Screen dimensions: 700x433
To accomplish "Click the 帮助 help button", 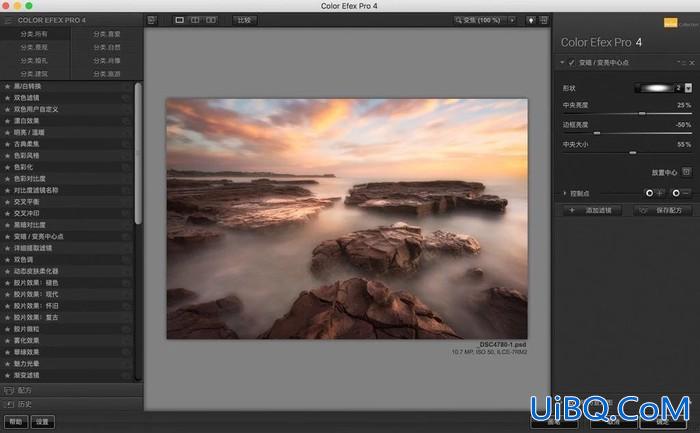I will point(16,421).
